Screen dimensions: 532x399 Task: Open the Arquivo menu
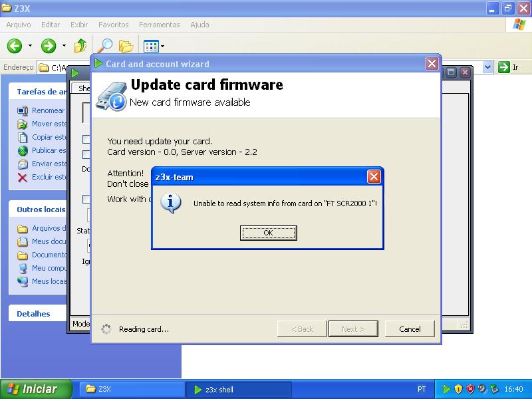point(19,25)
